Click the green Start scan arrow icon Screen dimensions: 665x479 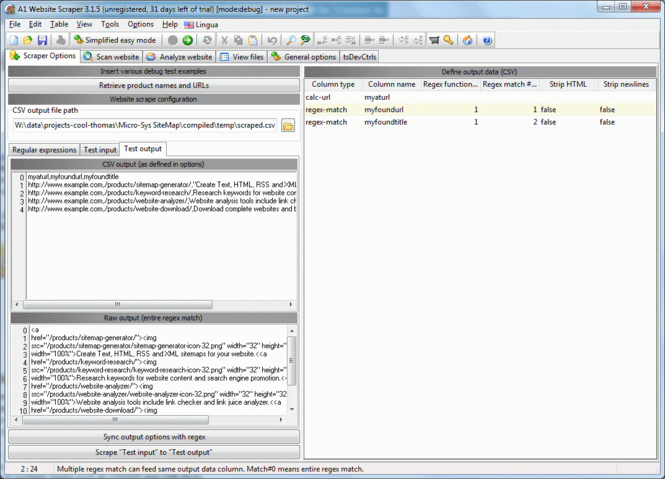tap(188, 40)
